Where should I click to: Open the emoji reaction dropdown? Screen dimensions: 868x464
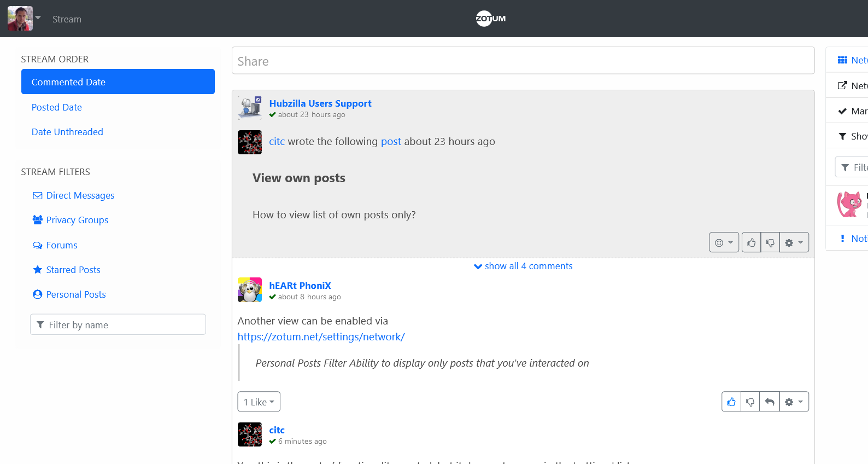pyautogui.click(x=724, y=242)
